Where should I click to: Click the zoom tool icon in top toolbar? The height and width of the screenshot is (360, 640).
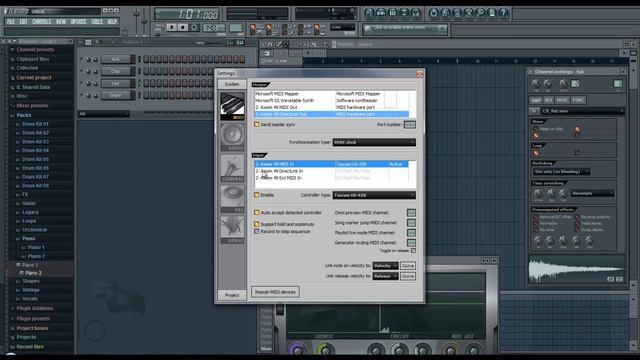(x=481, y=13)
